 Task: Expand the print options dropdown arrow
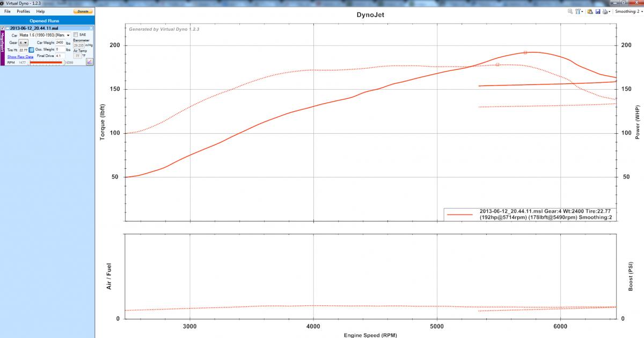pos(609,12)
